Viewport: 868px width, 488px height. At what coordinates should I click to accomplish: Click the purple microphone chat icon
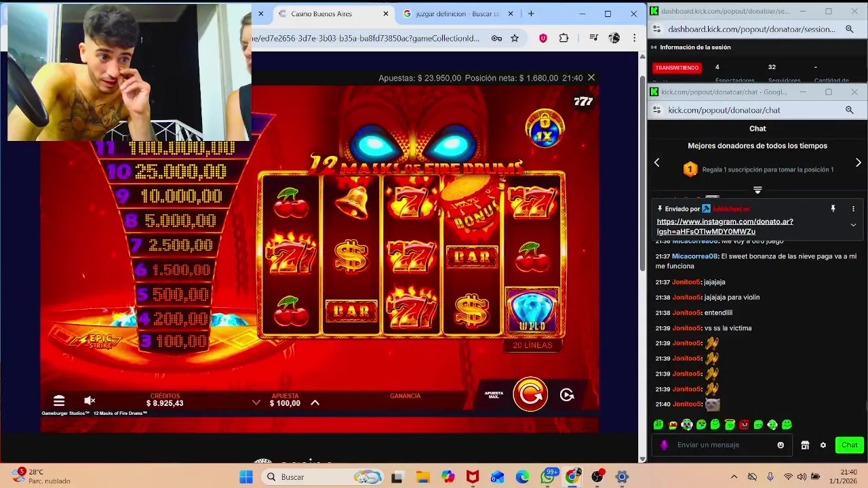tap(664, 445)
